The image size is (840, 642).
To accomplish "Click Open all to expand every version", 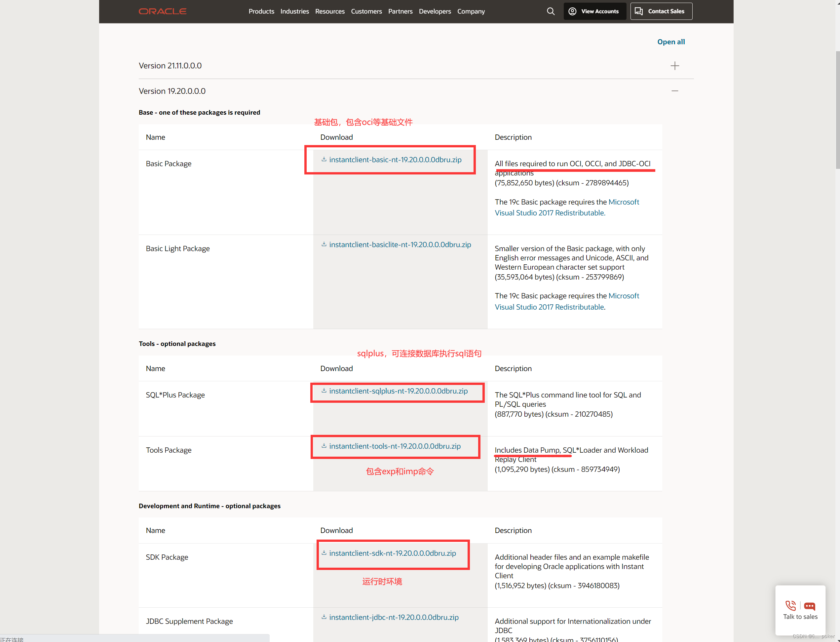I will point(671,42).
